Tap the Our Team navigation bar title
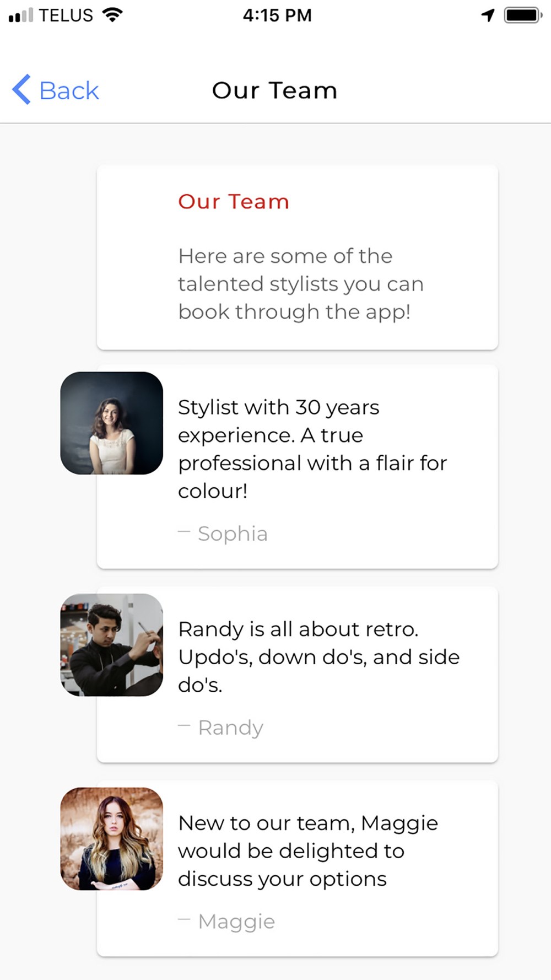This screenshot has height=980, width=551. tap(274, 90)
